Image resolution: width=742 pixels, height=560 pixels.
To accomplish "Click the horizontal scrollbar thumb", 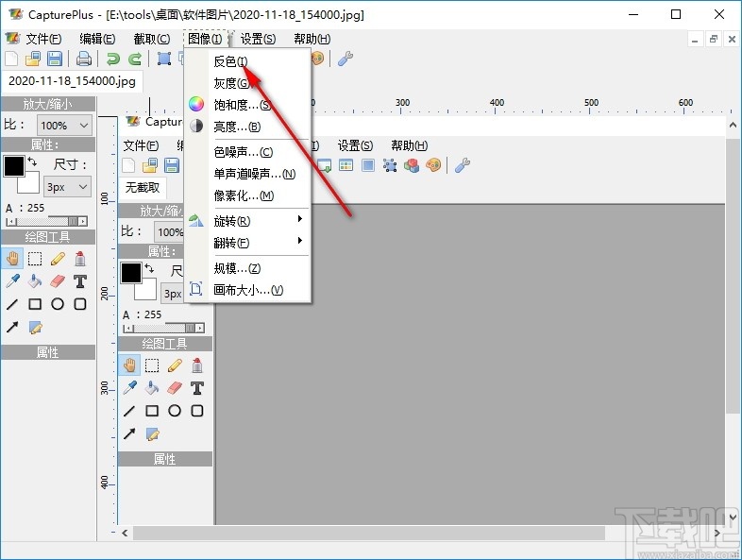I will click(368, 533).
